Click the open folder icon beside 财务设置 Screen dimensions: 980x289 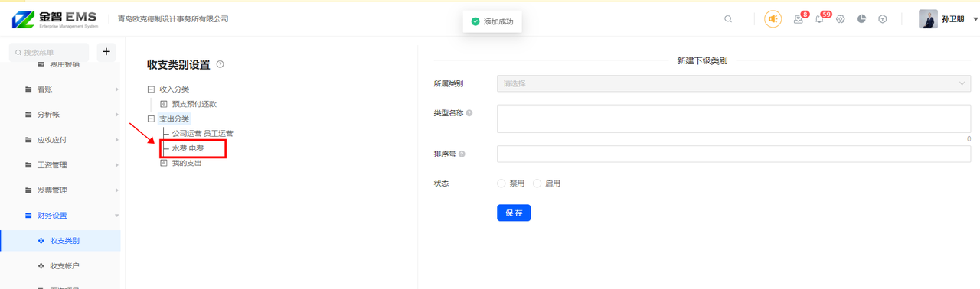point(29,216)
